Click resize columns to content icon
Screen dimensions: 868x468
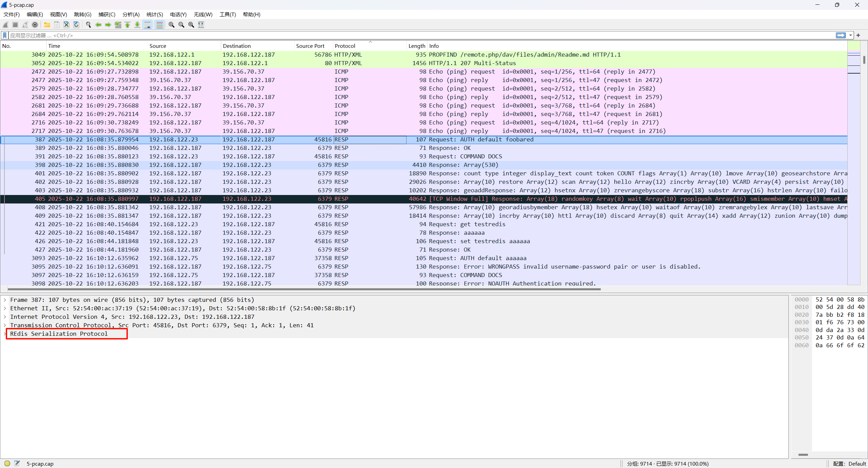pyautogui.click(x=201, y=25)
